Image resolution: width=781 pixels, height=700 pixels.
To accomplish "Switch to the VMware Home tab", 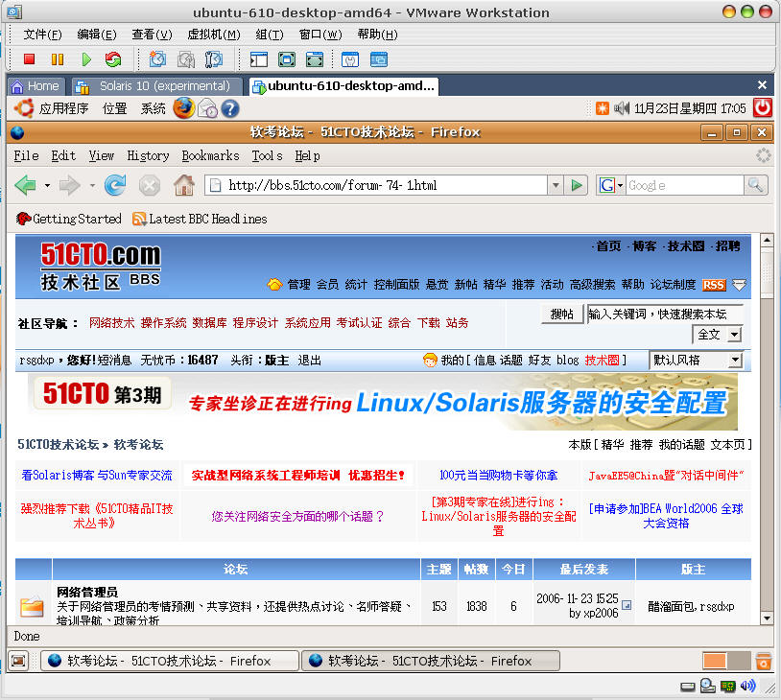I will (35, 86).
